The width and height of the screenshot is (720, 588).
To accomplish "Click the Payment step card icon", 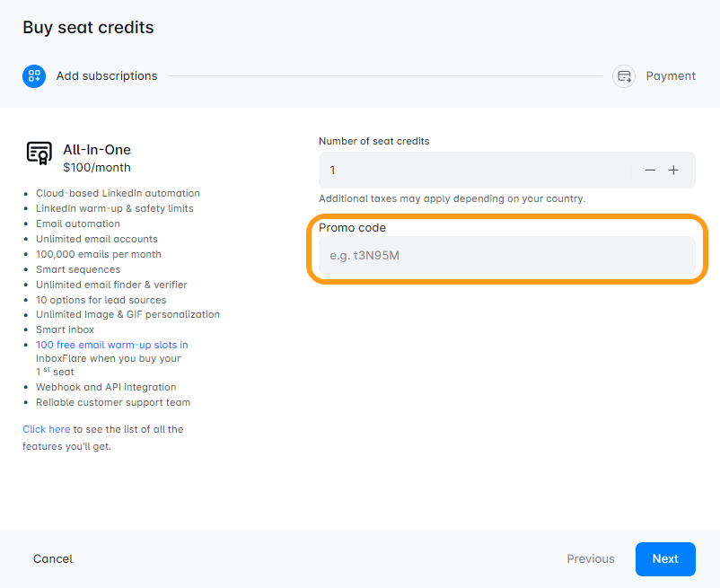I will (624, 76).
